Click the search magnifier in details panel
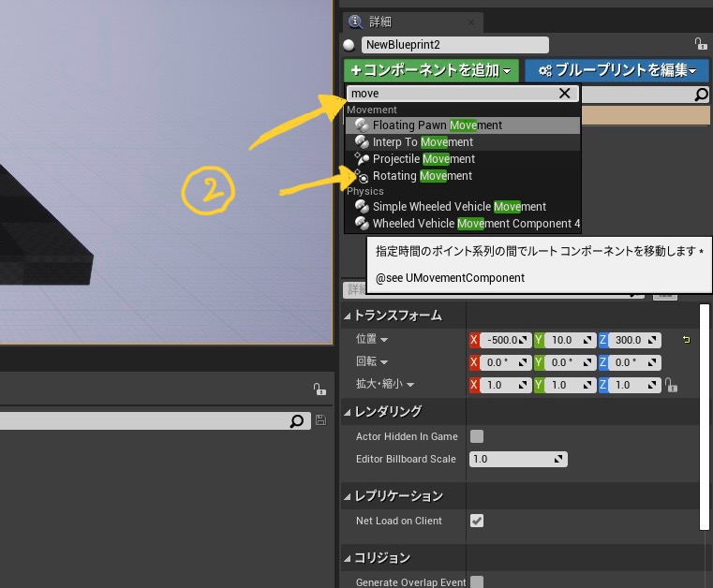This screenshot has width=713, height=588. click(701, 95)
